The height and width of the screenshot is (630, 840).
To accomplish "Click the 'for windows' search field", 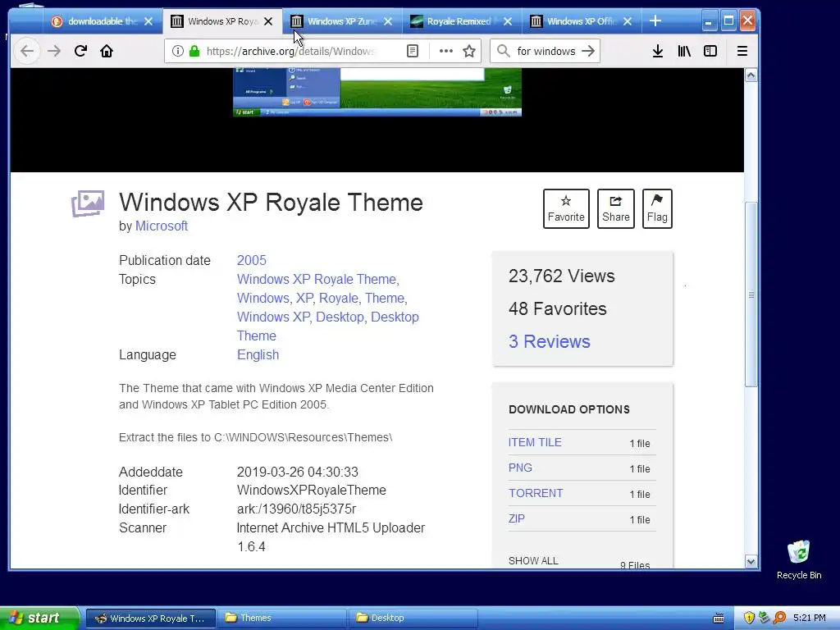I will point(546,51).
